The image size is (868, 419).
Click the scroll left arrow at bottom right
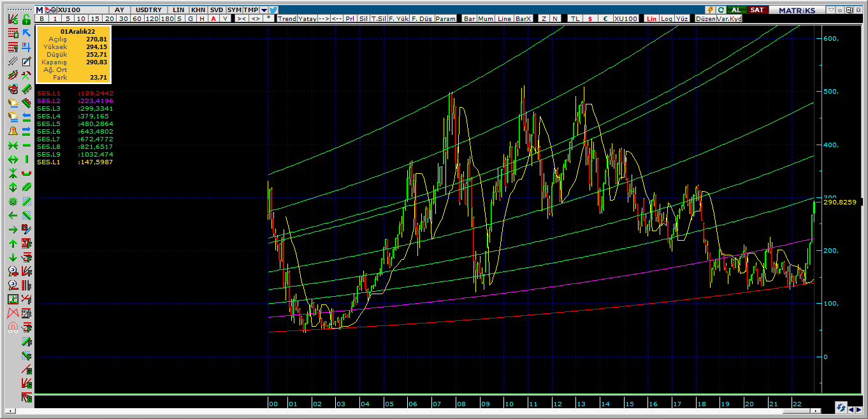click(x=851, y=409)
